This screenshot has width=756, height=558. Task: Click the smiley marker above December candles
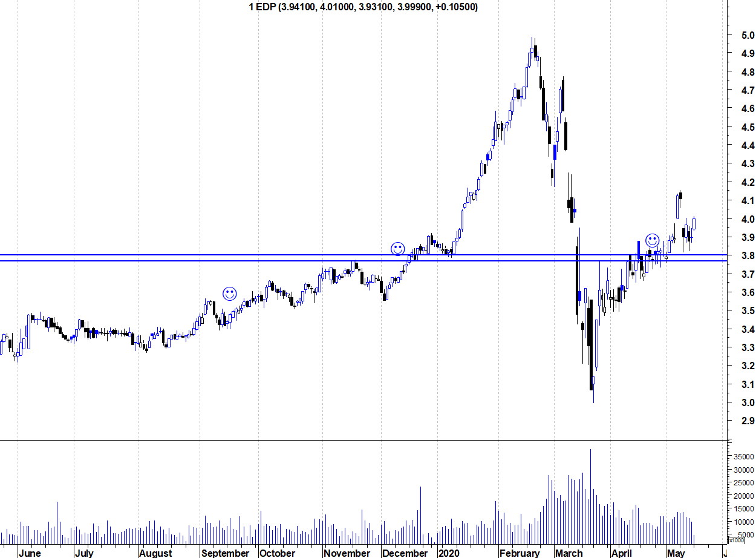click(x=397, y=249)
